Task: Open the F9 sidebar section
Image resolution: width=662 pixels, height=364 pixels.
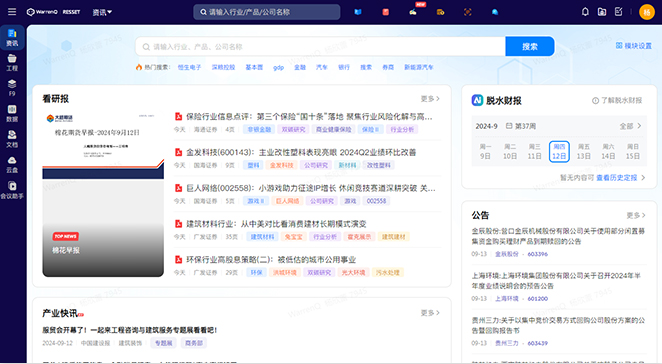Action: [12, 88]
